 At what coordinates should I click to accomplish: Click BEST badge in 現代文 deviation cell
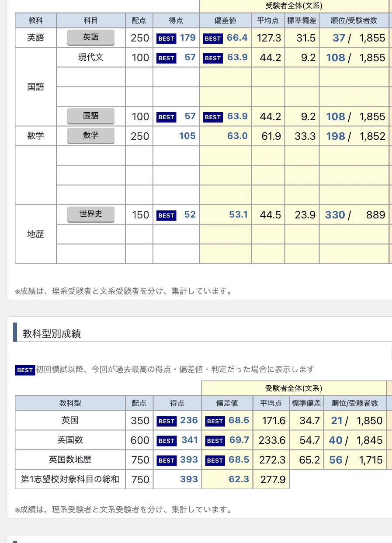coord(213,58)
